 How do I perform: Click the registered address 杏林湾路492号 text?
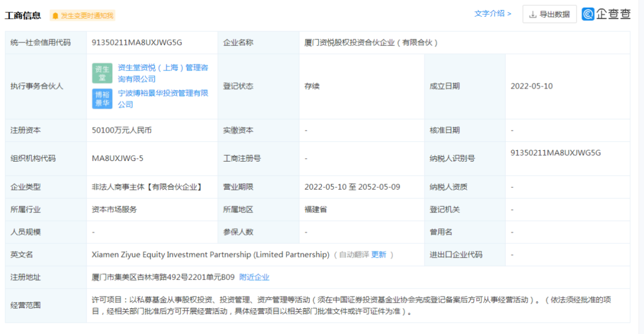(x=162, y=277)
